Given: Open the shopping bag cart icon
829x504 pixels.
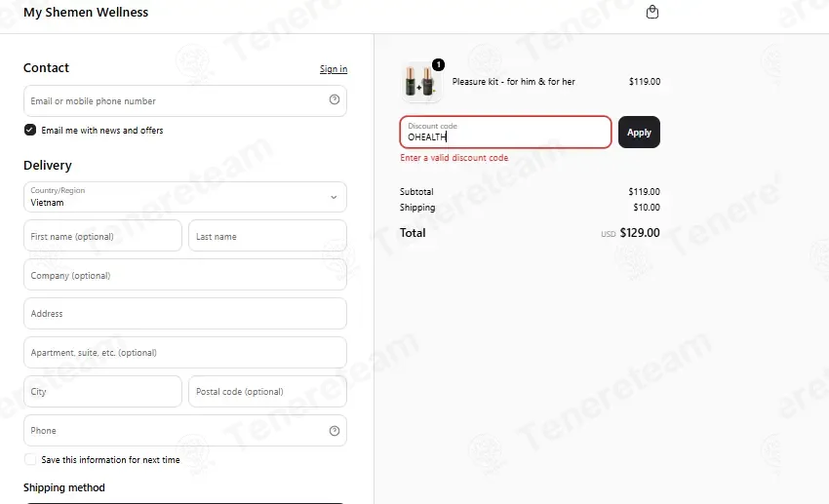Looking at the screenshot, I should point(652,12).
